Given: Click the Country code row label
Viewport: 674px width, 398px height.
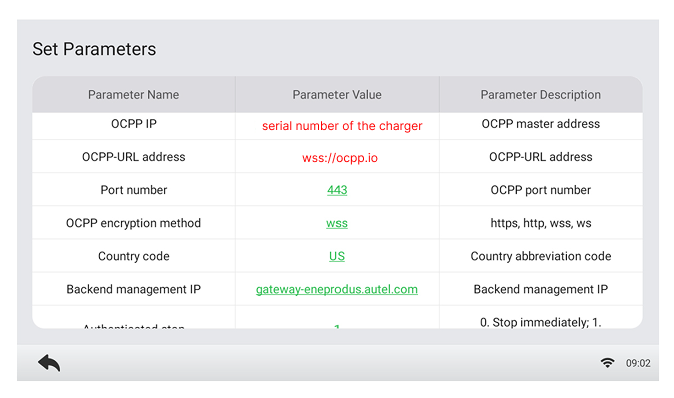Looking at the screenshot, I should [x=134, y=256].
